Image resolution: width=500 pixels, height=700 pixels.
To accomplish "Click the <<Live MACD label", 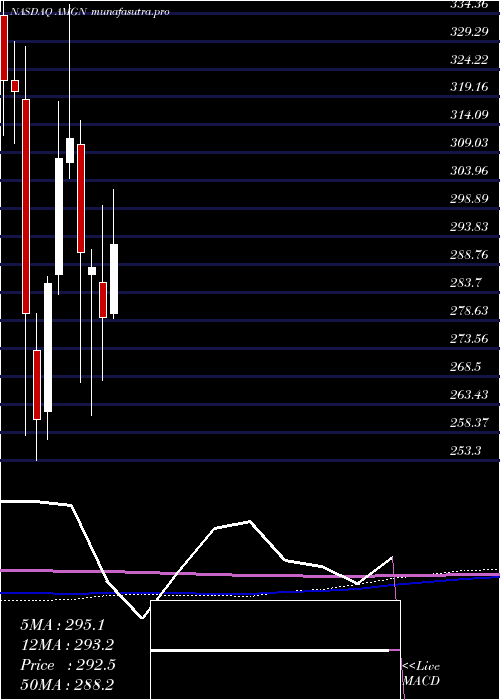I will tap(421, 674).
